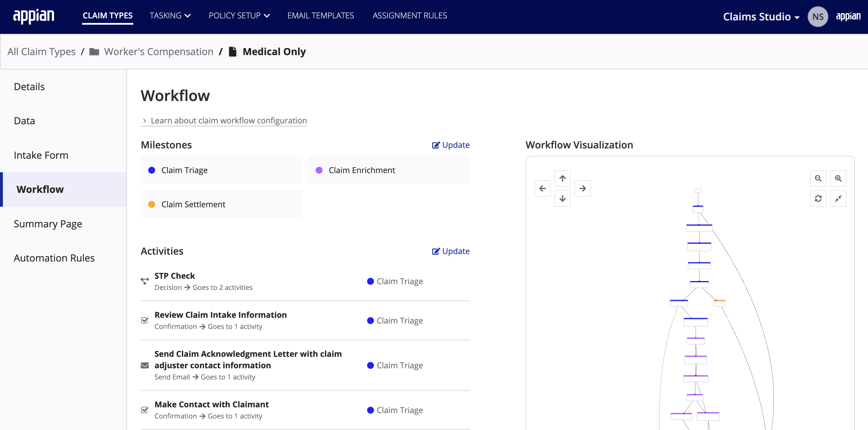Click the Workflow Visualization heading
Screen dimensions: 868x430
[579, 145]
